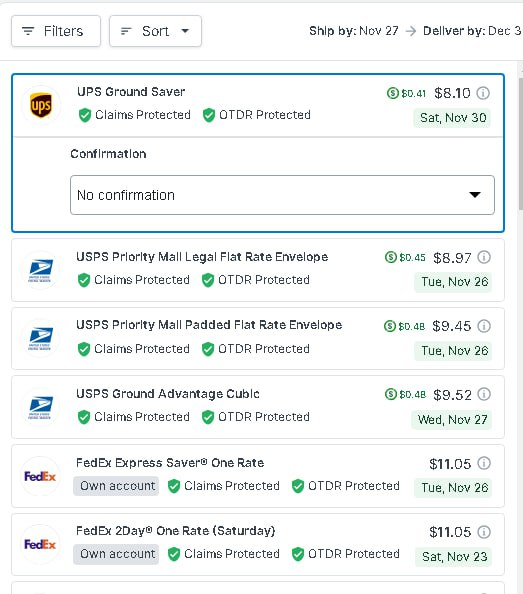
Task: Click savings icon on USPS Ground Advantage Cubic
Action: [391, 394]
